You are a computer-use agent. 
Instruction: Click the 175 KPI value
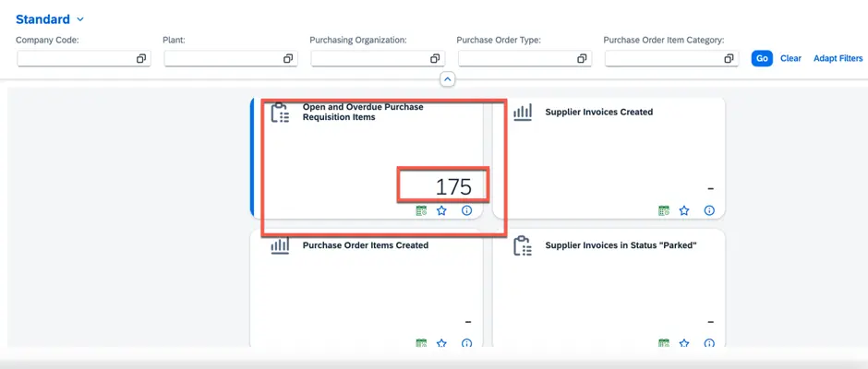point(452,186)
